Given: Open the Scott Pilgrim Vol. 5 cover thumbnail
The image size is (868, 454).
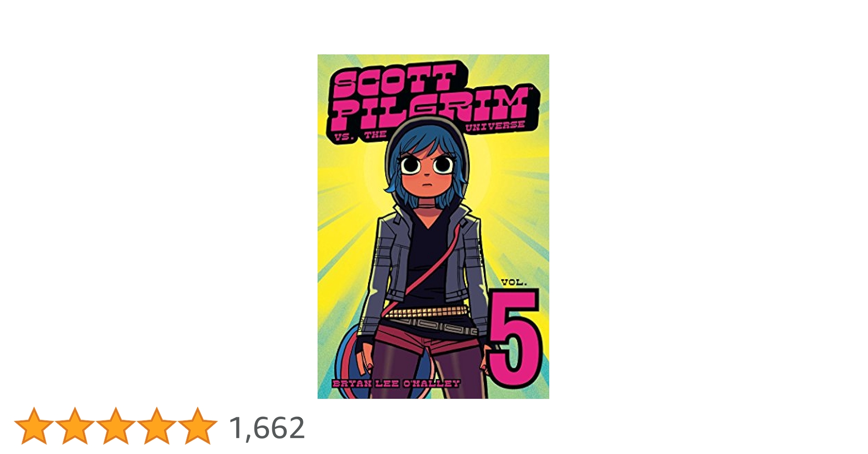Looking at the screenshot, I should pyautogui.click(x=433, y=227).
